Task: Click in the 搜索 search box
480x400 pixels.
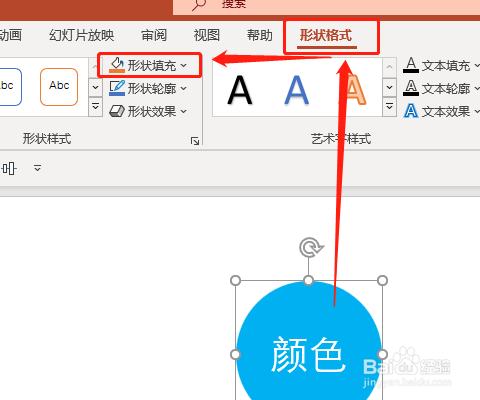Action: (327, 7)
